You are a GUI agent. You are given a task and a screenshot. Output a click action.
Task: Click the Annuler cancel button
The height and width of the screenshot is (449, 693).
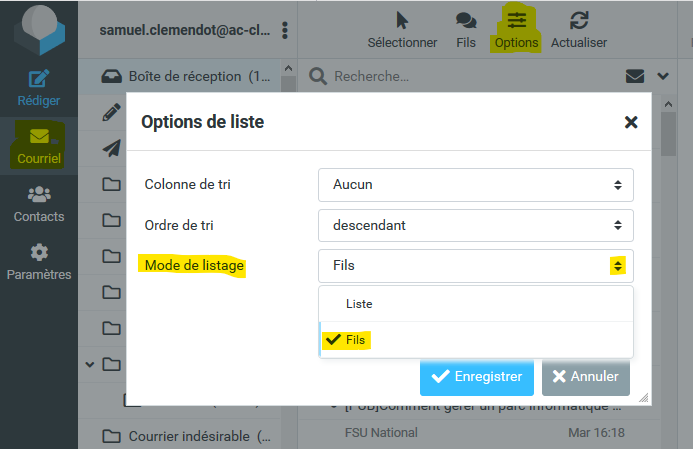586,377
